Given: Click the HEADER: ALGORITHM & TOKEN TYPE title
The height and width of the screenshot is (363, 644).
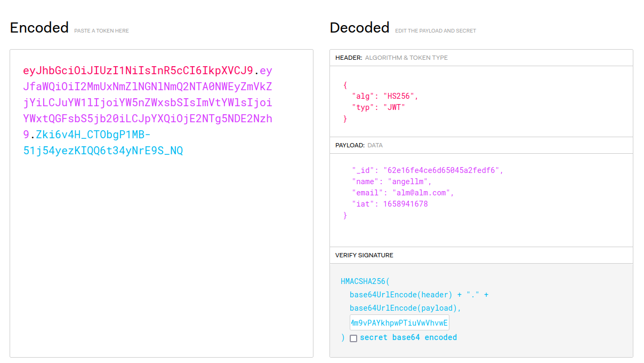Looking at the screenshot, I should (391, 58).
